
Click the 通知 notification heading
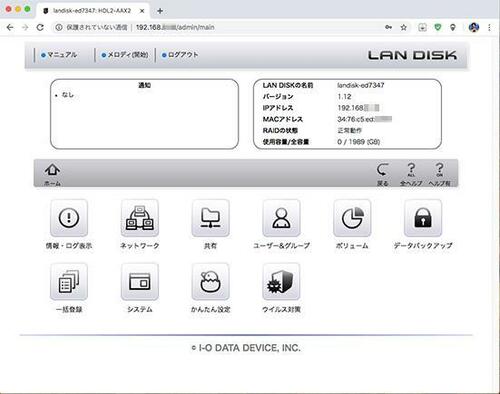[x=144, y=85]
